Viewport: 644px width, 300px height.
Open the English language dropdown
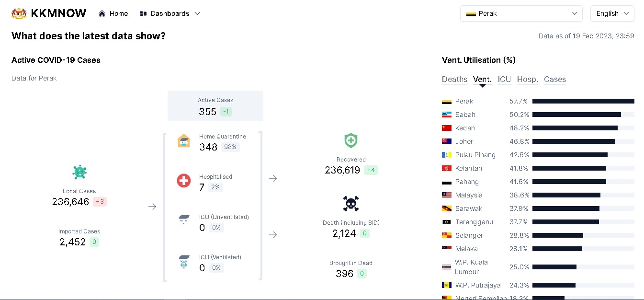tap(612, 13)
